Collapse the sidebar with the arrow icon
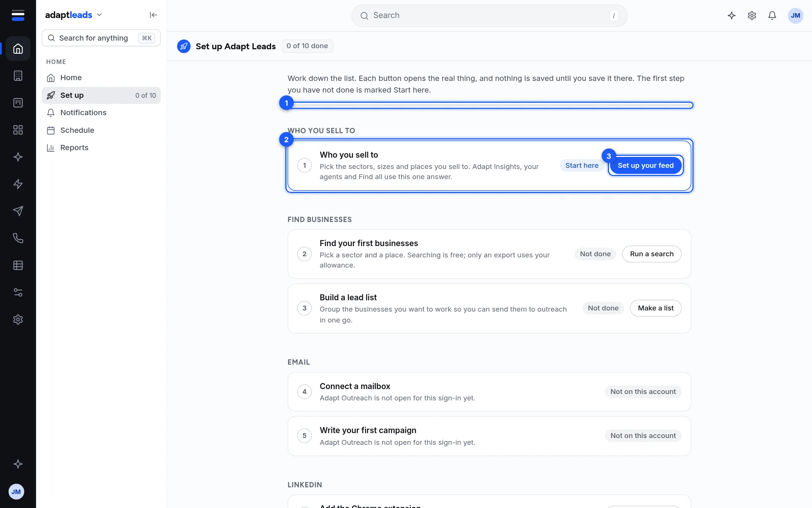This screenshot has width=812, height=508. click(153, 15)
